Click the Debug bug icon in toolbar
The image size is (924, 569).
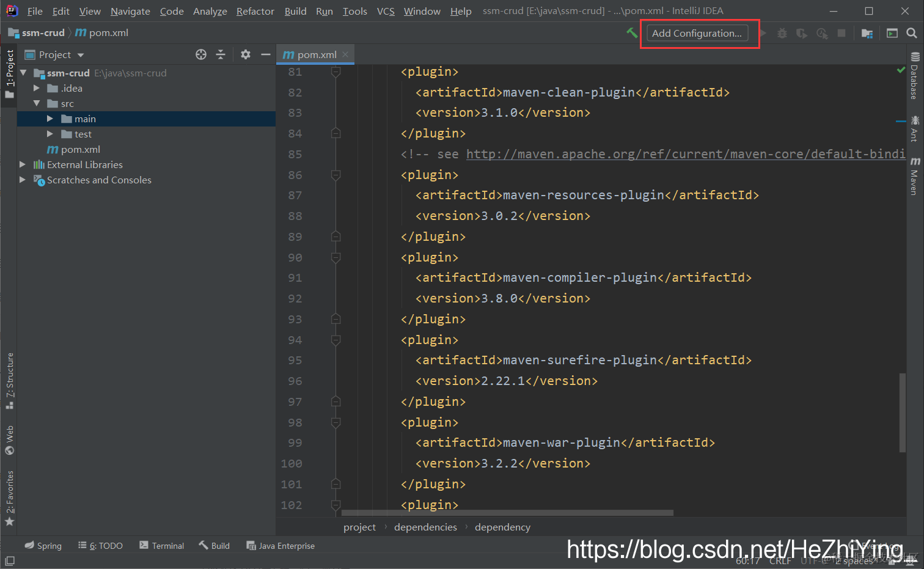tap(782, 33)
